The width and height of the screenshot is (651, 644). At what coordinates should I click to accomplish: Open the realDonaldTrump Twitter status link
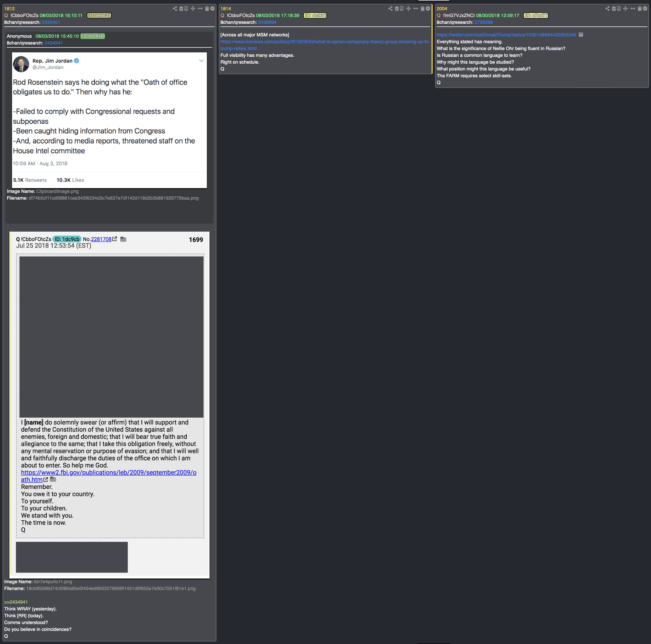point(506,35)
